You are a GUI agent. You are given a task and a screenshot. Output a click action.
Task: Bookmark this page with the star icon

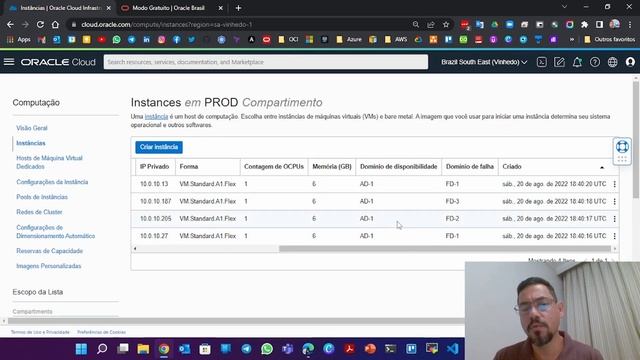[x=446, y=24]
